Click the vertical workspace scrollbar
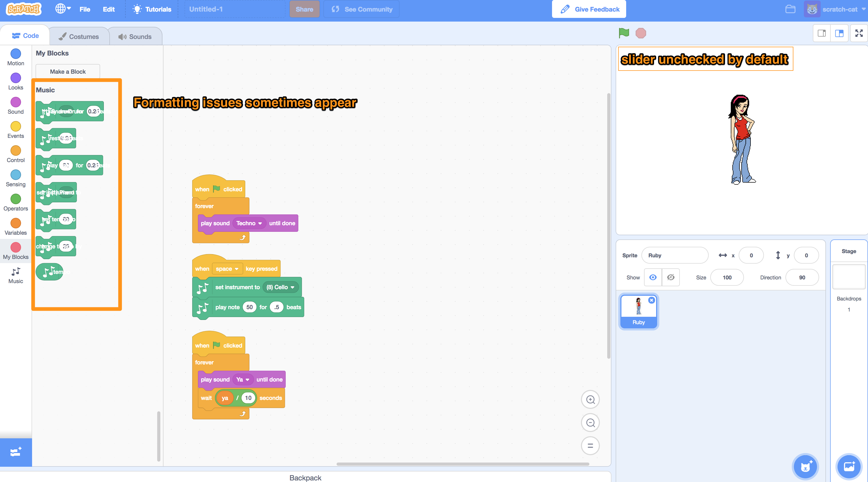Screen dimensions: 868x482 (609, 226)
